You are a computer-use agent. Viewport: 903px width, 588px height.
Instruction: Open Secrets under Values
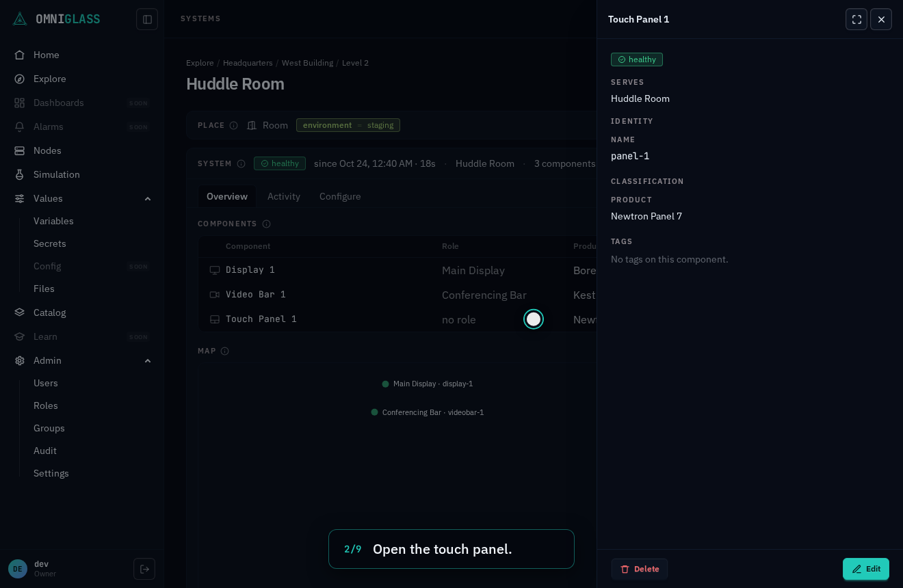50,243
